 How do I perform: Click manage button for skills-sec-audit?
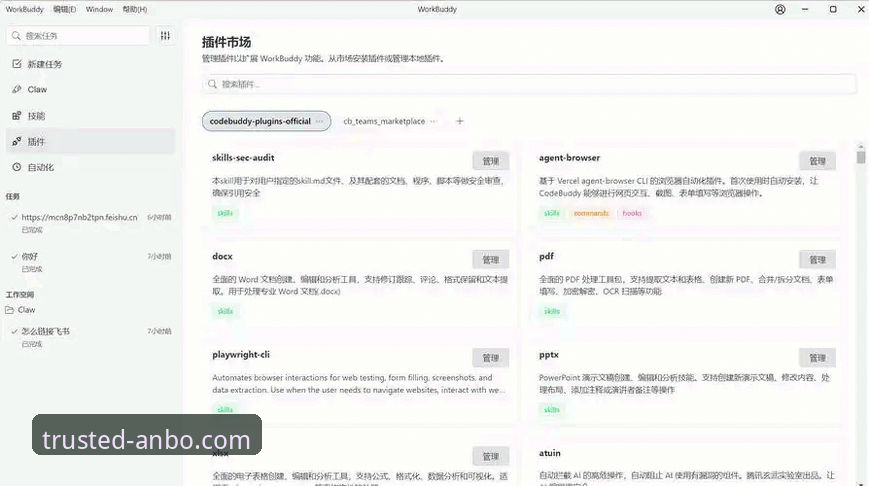tap(490, 161)
